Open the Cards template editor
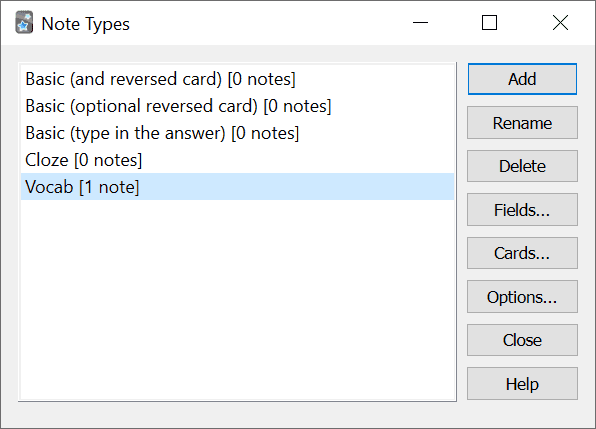Screen dimensions: 596x429 point(522,253)
